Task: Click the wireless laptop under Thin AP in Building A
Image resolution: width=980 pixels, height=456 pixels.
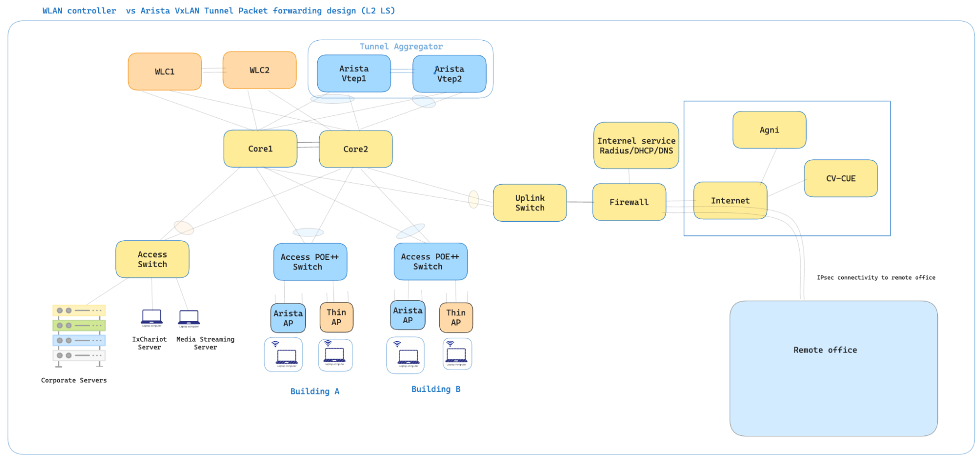Action: point(335,355)
